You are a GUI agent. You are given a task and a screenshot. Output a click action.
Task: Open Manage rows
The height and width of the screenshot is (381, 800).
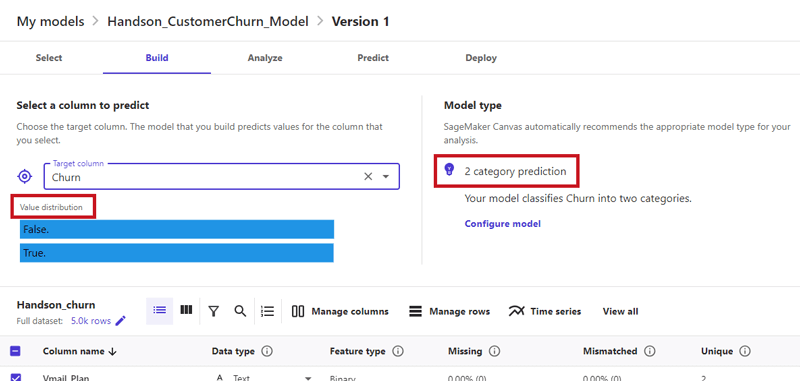(449, 311)
